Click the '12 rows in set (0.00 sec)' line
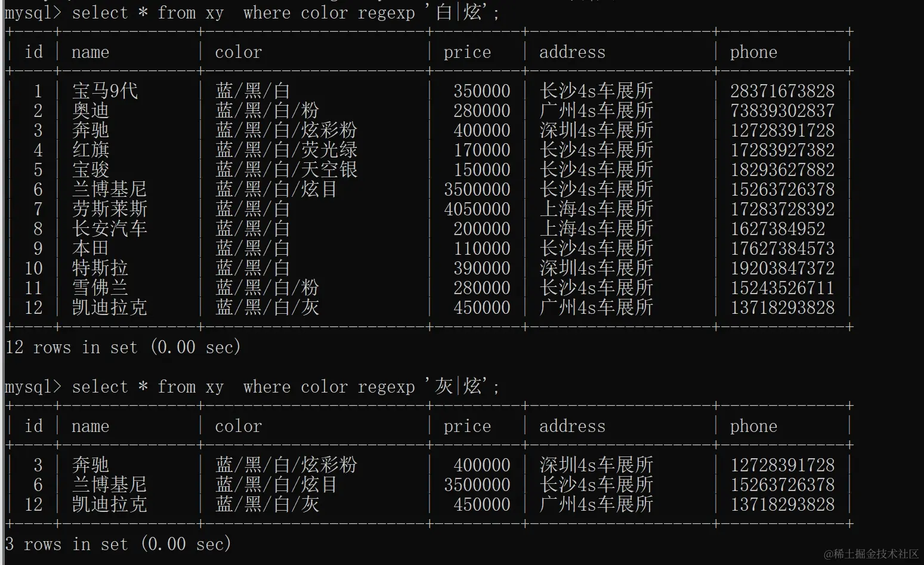Screen dimensions: 924x565 tap(123, 347)
